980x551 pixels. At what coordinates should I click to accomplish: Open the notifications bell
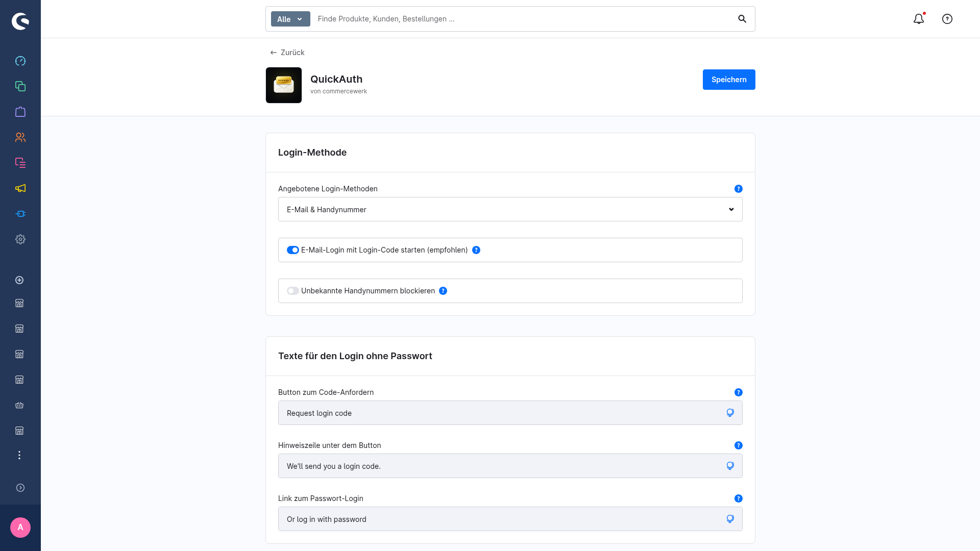tap(919, 19)
